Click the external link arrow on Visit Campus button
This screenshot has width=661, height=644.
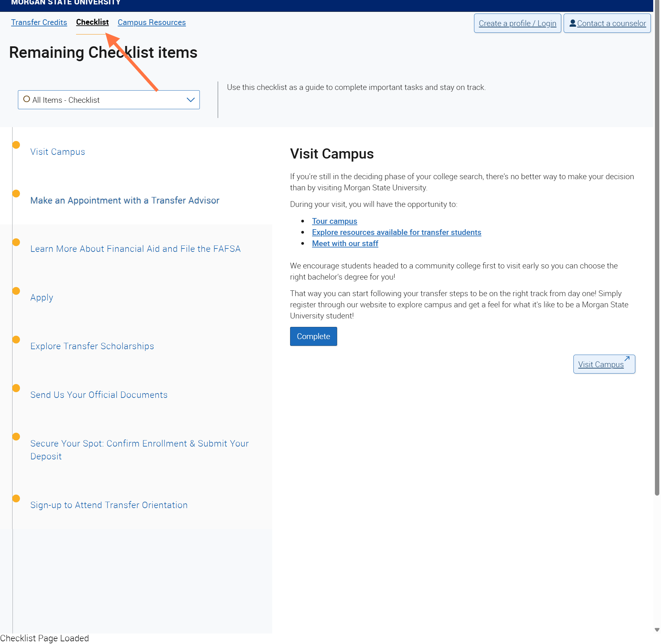pyautogui.click(x=627, y=359)
